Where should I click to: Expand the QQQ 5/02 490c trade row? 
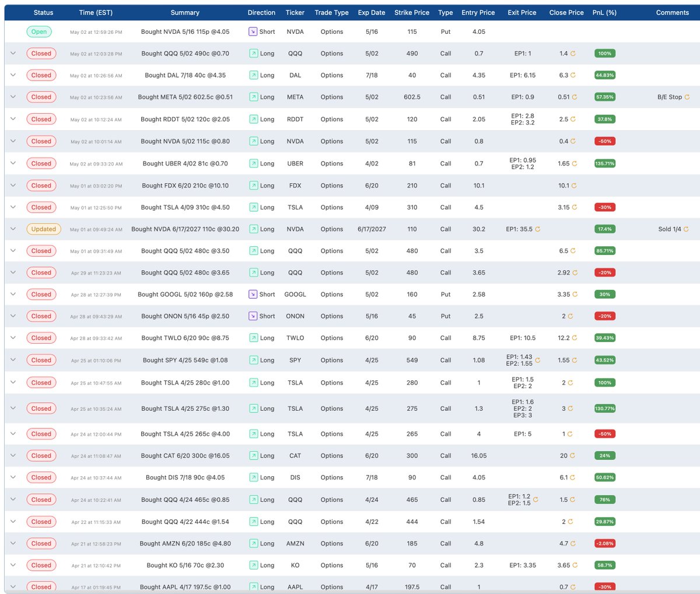(13, 54)
